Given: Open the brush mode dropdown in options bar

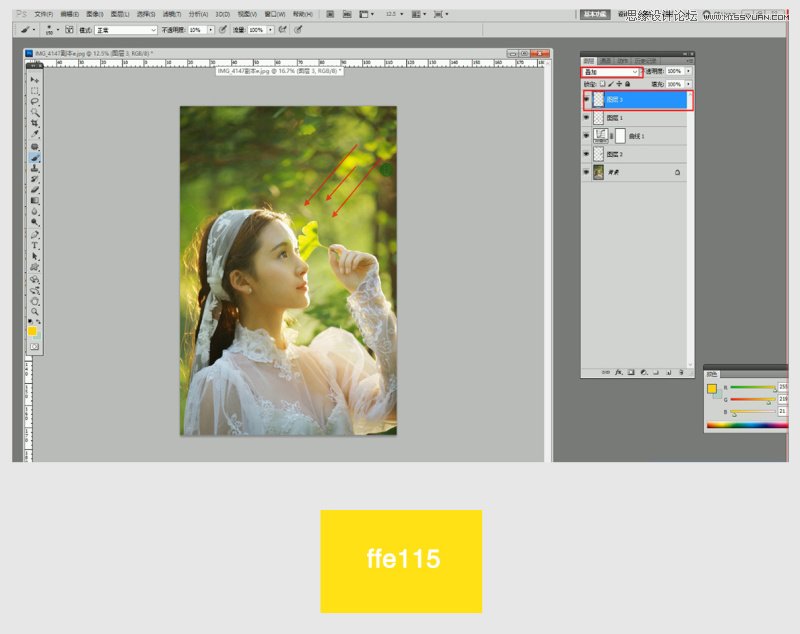Looking at the screenshot, I should (126, 30).
